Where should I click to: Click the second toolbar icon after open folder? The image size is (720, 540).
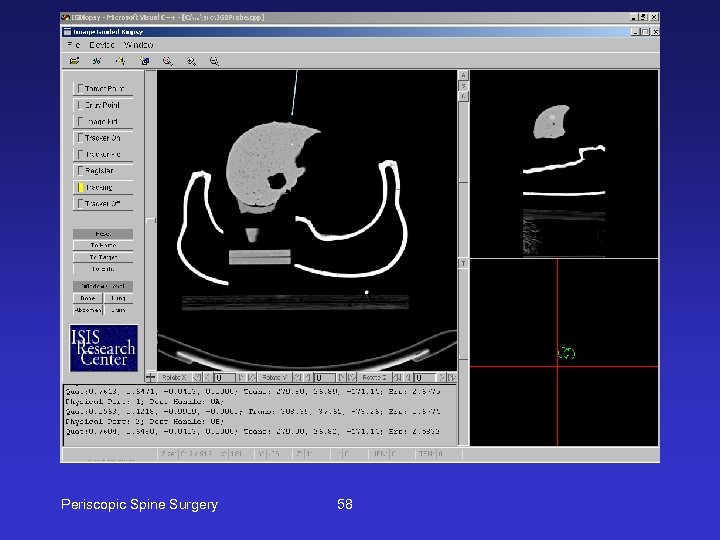point(99,61)
